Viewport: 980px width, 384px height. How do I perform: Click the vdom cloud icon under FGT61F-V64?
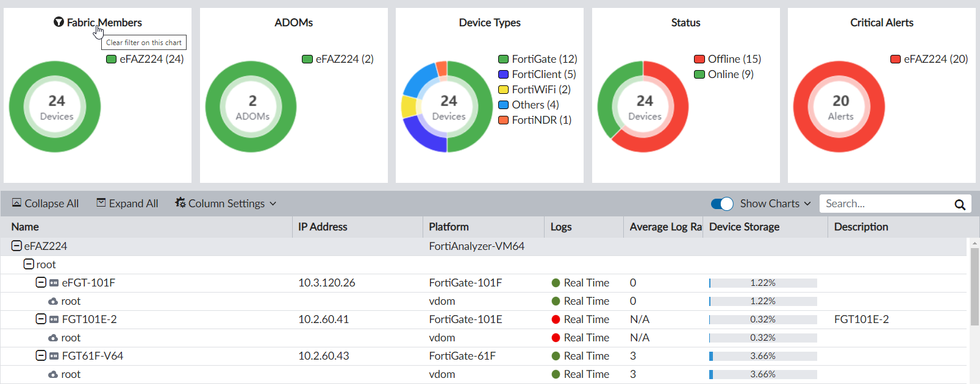(53, 374)
